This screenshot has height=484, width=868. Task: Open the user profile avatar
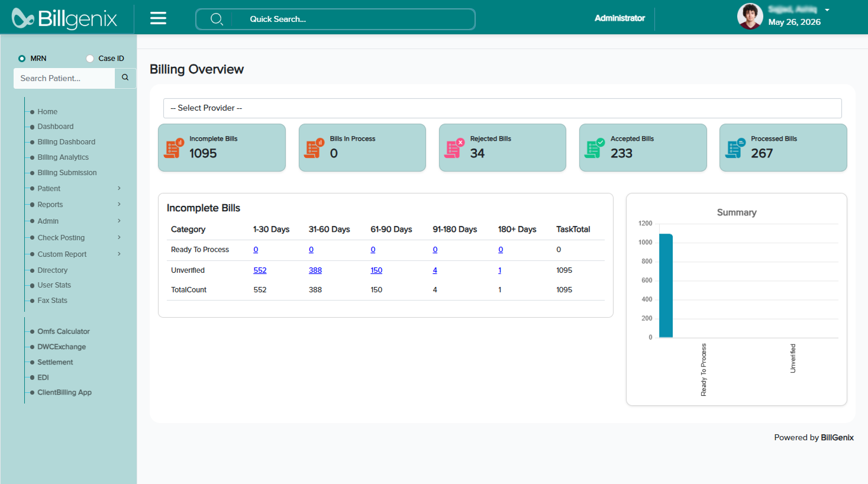750,16
